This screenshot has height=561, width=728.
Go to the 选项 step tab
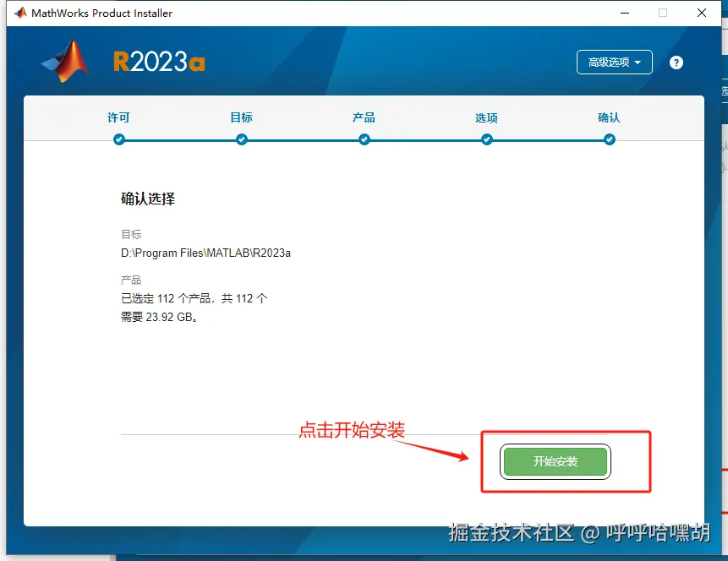point(486,117)
